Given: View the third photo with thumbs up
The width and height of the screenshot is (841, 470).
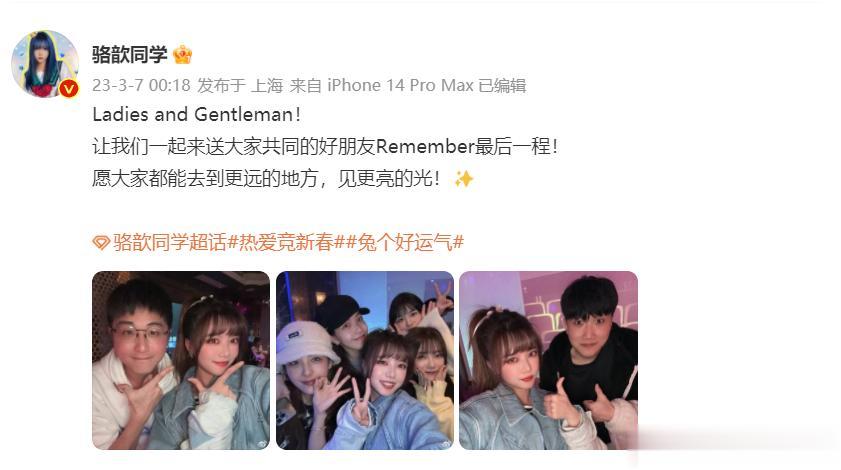Looking at the screenshot, I should click(x=549, y=360).
